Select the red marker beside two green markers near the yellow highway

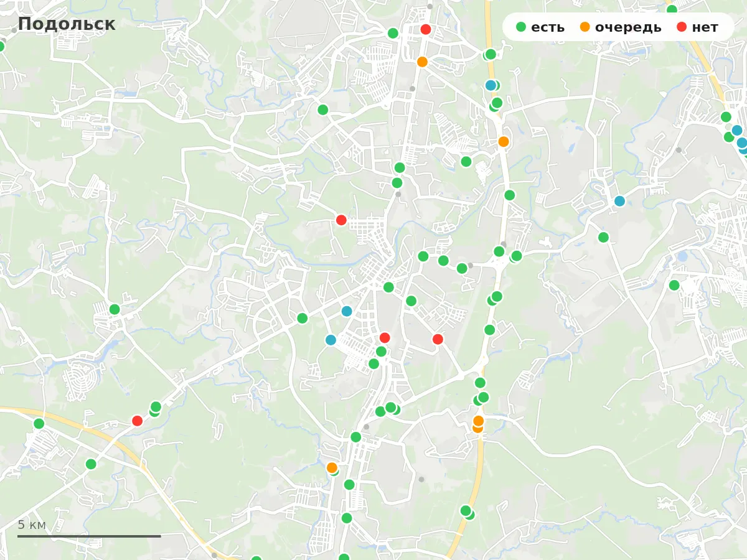[x=138, y=421]
